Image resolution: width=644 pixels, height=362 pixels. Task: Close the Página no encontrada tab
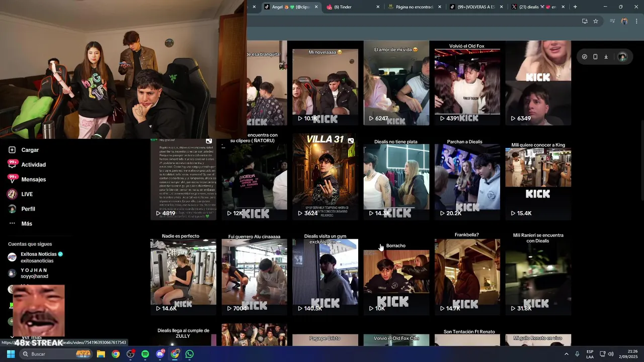click(x=440, y=7)
